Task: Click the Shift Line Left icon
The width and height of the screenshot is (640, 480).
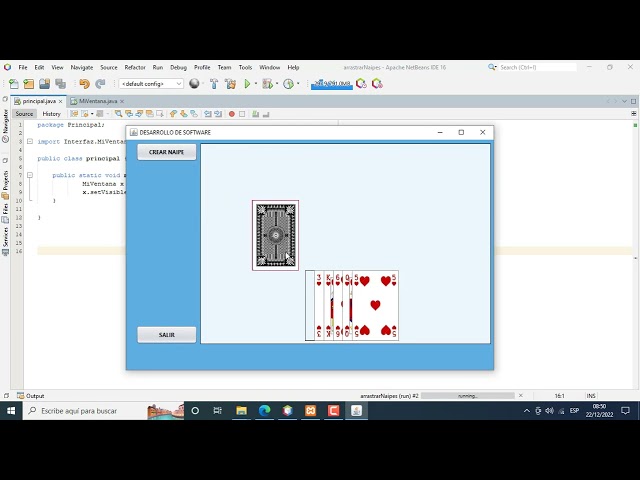Action: pyautogui.click(x=208, y=114)
